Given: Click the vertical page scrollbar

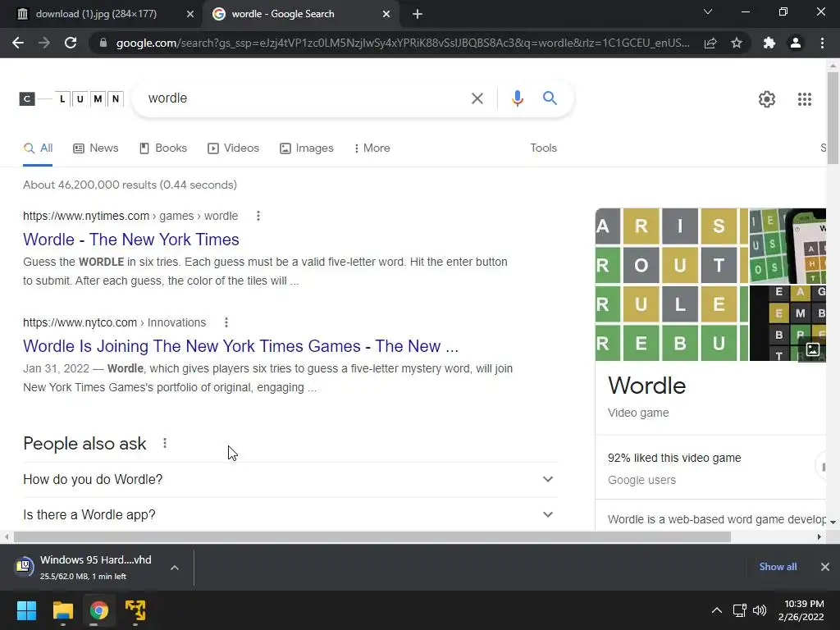Looking at the screenshot, I should click(x=833, y=118).
